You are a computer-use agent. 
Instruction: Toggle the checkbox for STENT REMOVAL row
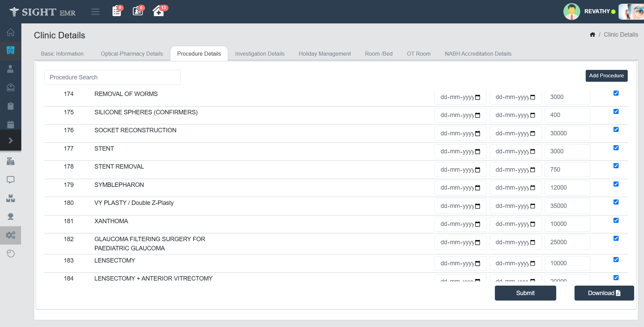[616, 166]
